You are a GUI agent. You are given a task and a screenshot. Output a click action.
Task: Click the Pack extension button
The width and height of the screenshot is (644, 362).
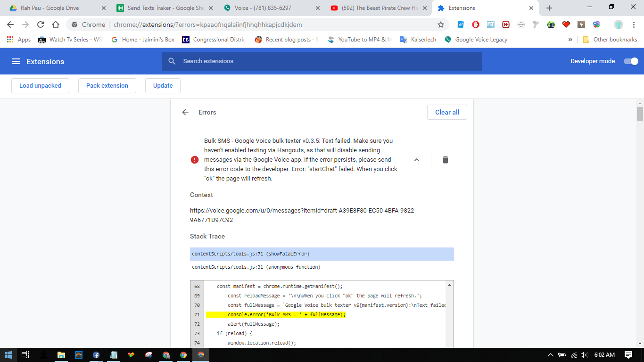[107, 86]
